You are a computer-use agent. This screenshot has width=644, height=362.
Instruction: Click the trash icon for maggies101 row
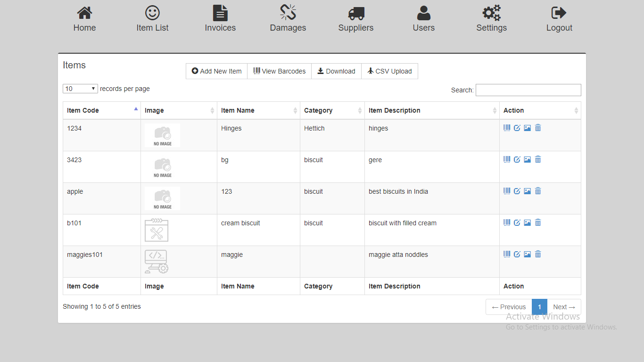coord(538,254)
